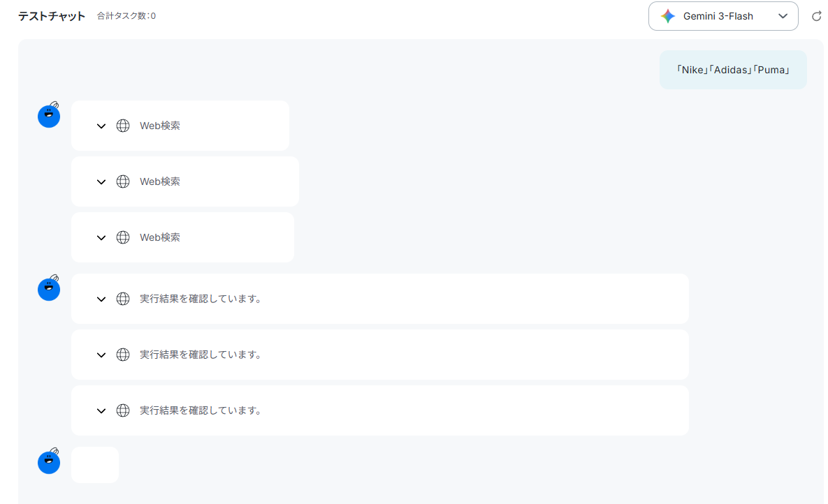Open the Gemini 3-Flash model dropdown
Screen dimensions: 828x504
point(723,16)
